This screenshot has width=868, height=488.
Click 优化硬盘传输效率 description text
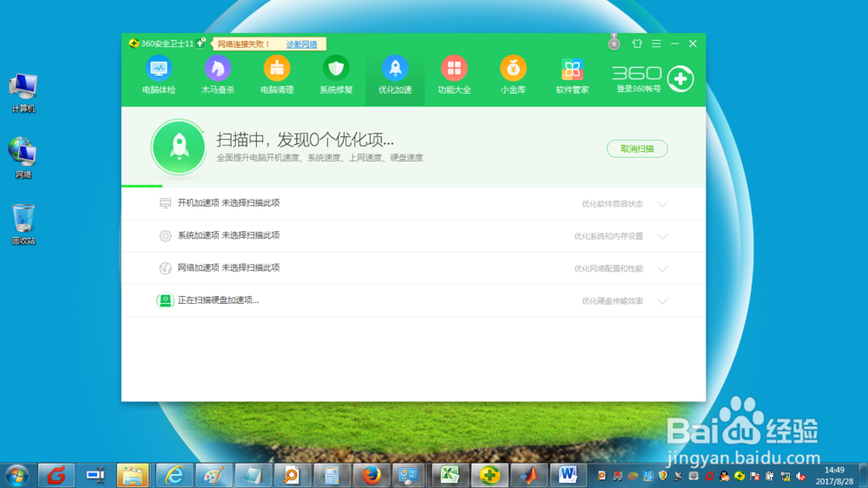pyautogui.click(x=612, y=301)
